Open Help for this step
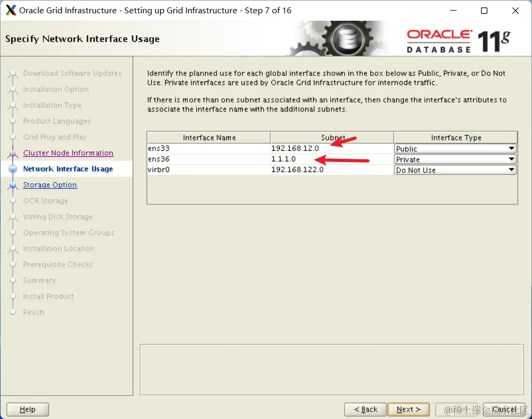532x419 pixels. click(x=28, y=409)
